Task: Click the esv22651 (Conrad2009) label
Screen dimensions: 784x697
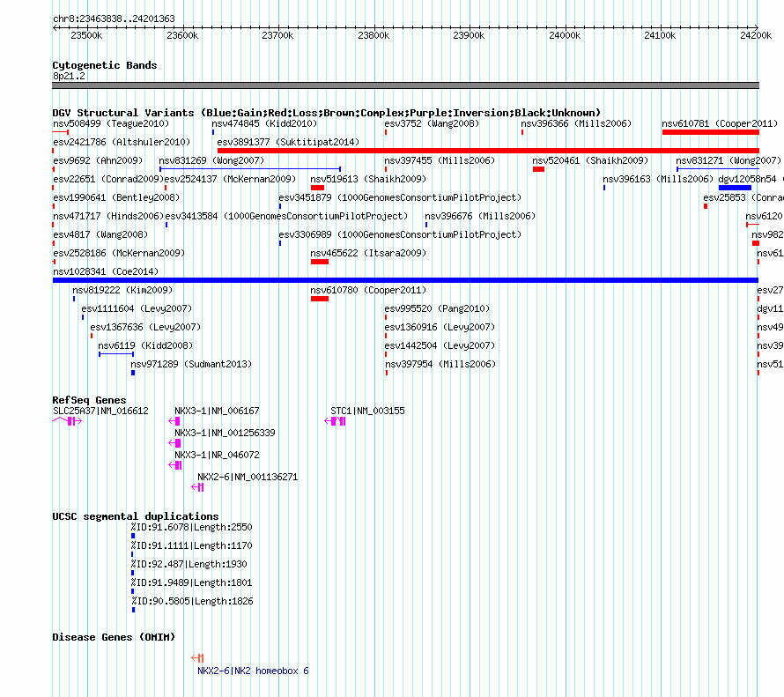Action: tap(108, 179)
